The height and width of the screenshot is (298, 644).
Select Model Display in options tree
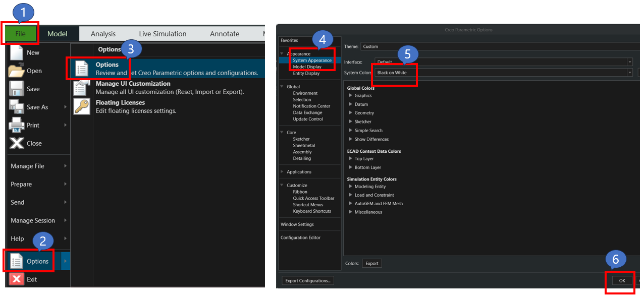[307, 67]
